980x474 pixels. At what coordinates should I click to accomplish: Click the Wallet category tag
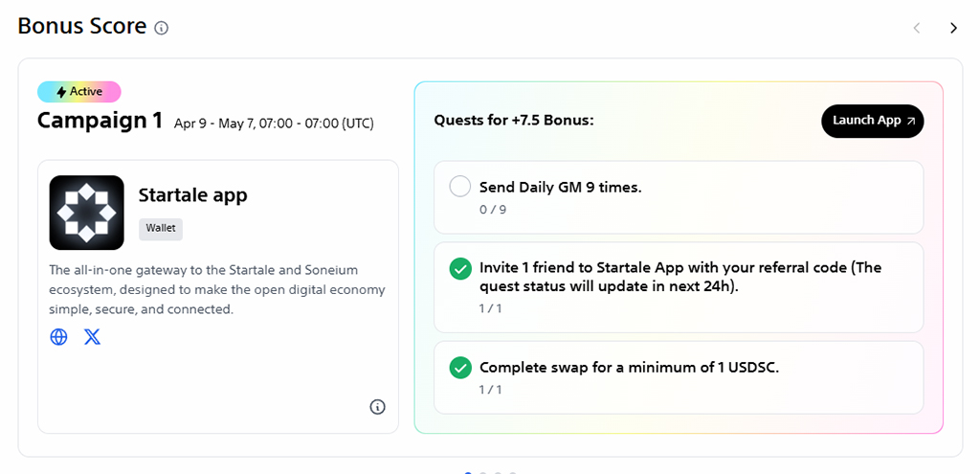[161, 229]
